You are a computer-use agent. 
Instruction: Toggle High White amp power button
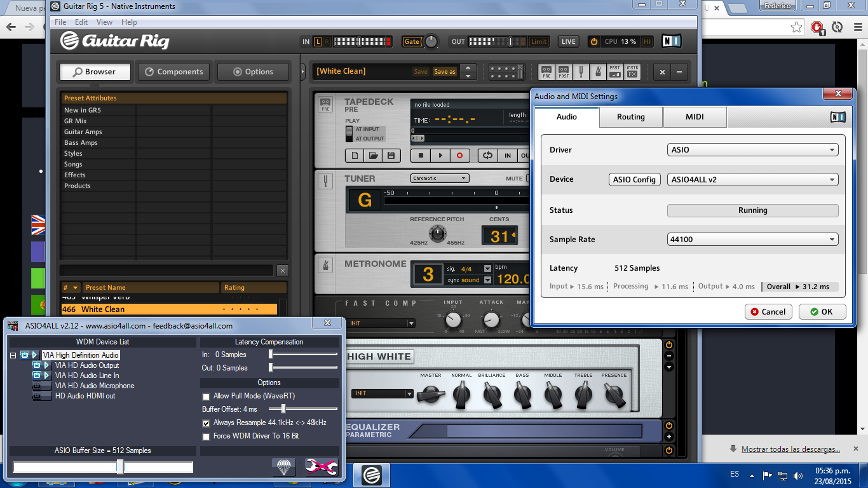(669, 345)
